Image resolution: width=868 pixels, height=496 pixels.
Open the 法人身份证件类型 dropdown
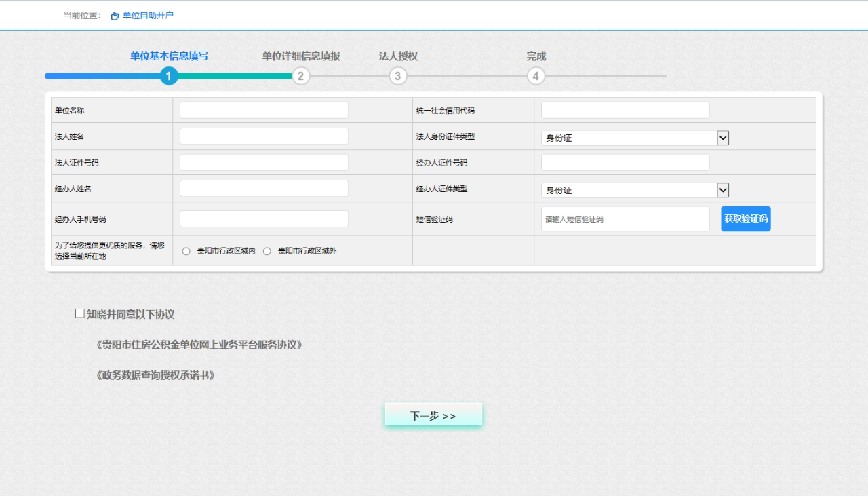(x=635, y=138)
